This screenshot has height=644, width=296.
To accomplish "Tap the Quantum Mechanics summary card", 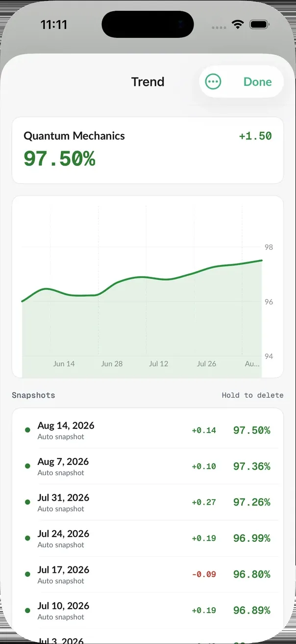I will (148, 150).
